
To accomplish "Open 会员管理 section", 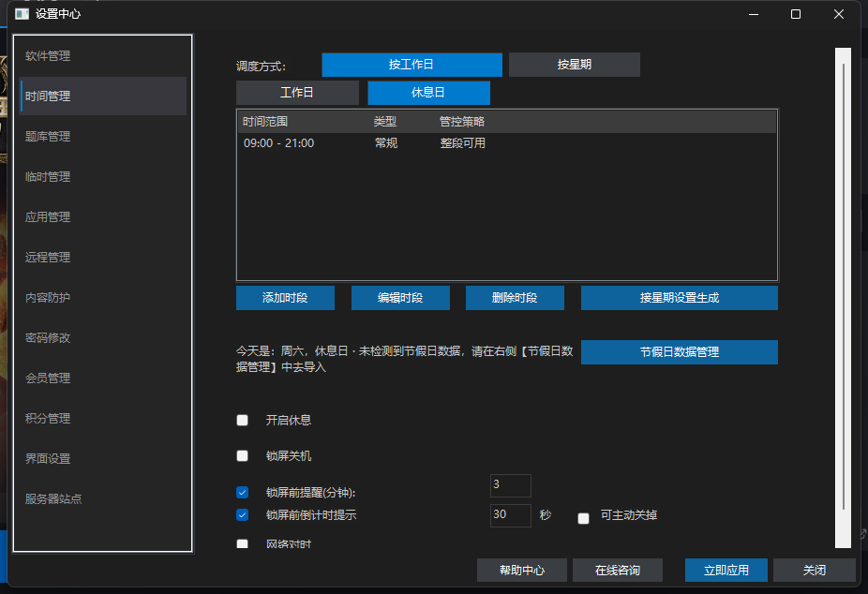I will (103, 379).
